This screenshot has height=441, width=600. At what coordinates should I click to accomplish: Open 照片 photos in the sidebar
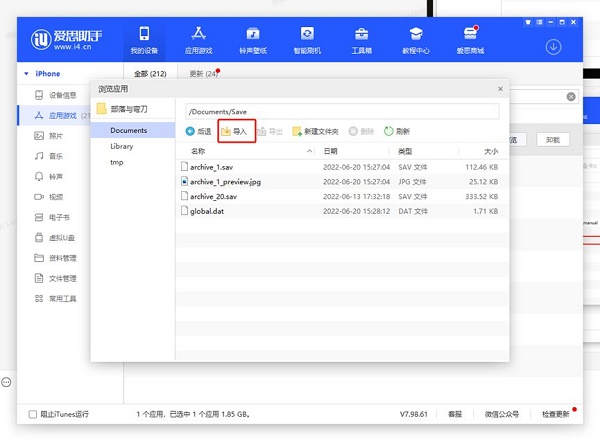(49, 136)
